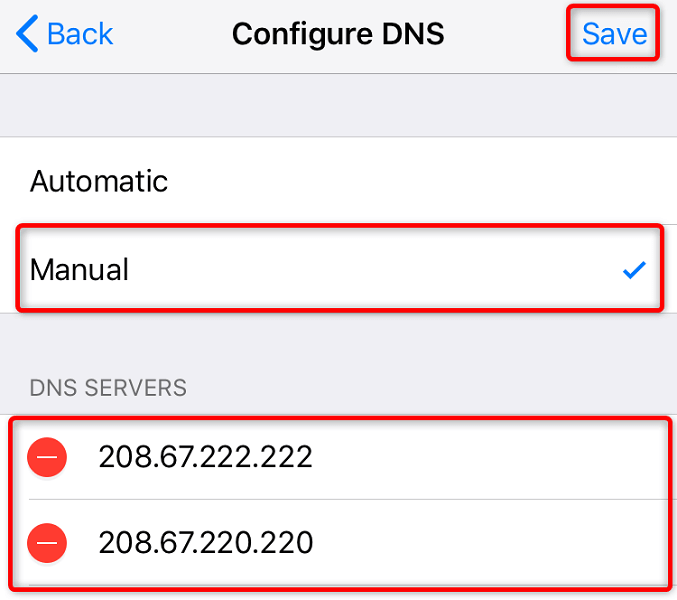Remove DNS server 208.67.222.222 with red minus
Image resolution: width=677 pixels, height=600 pixels.
pyautogui.click(x=48, y=458)
